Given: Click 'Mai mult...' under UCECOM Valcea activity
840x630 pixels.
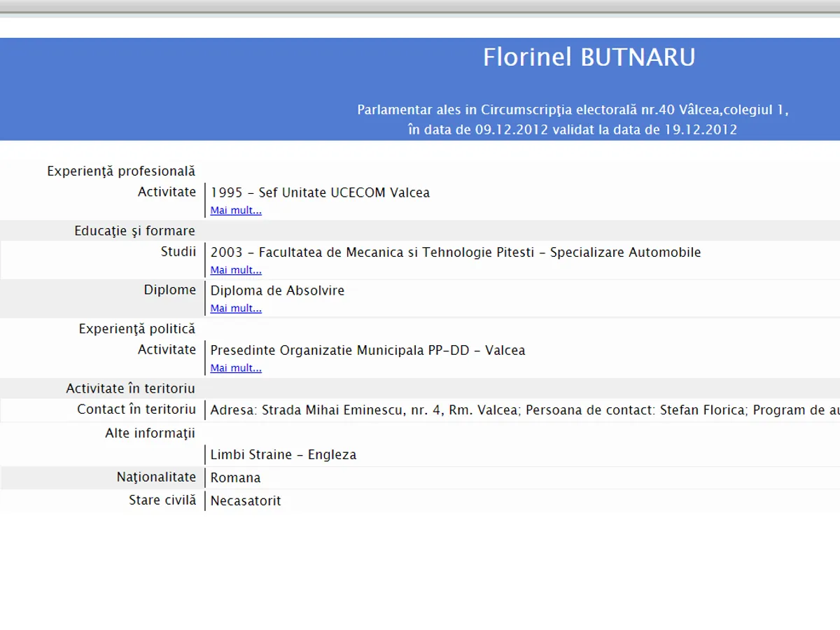Looking at the screenshot, I should 236,211.
